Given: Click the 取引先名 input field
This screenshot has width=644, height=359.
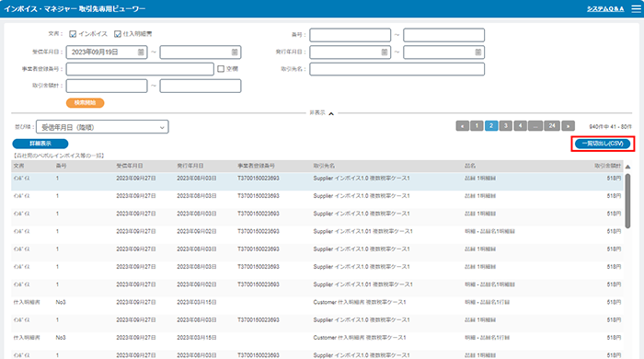Looking at the screenshot, I should point(397,69).
